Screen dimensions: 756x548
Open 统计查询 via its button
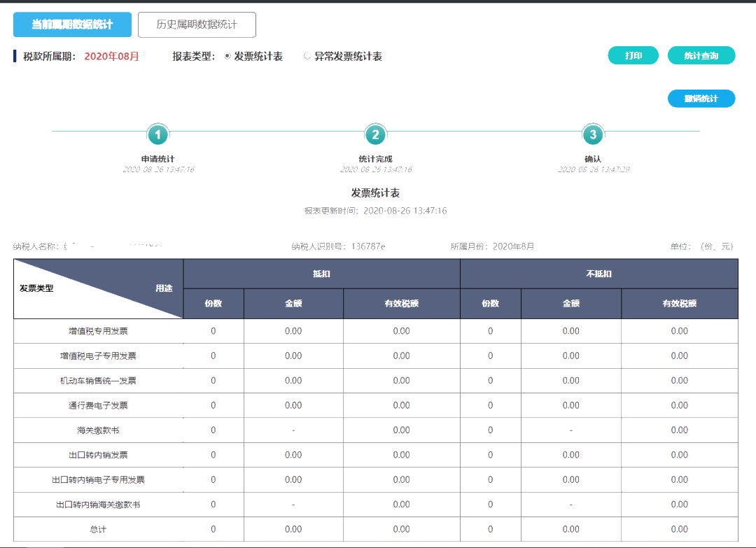click(x=701, y=55)
